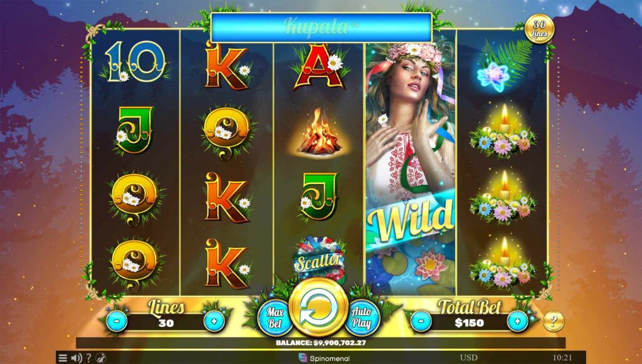Open help via bottom bar question mark
This screenshot has width=642, height=364.
click(88, 358)
